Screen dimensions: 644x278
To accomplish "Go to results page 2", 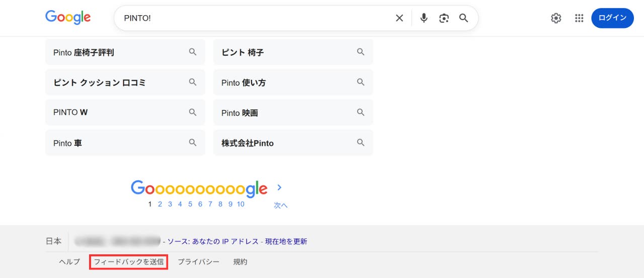I will [160, 204].
